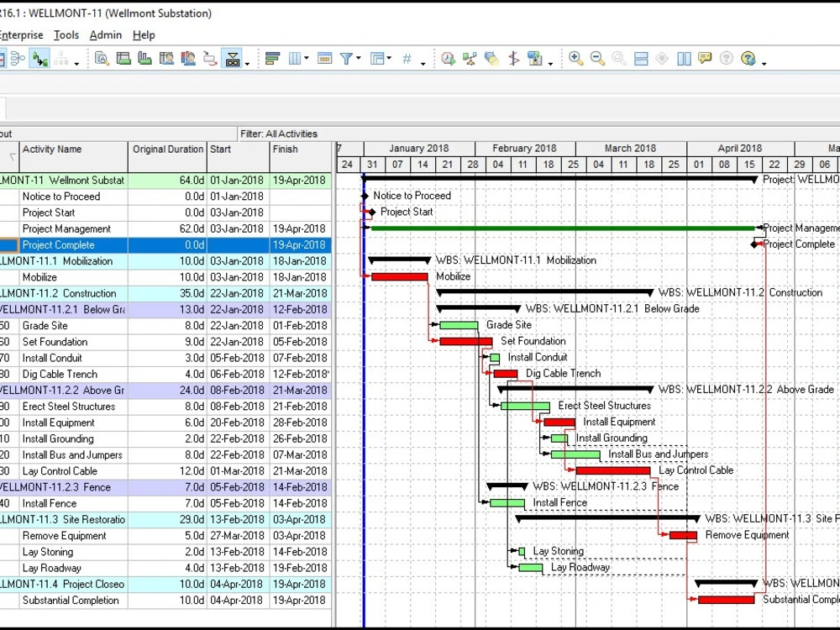Open toolbar options arrow after hash icon
The height and width of the screenshot is (630, 840).
[x=423, y=64]
